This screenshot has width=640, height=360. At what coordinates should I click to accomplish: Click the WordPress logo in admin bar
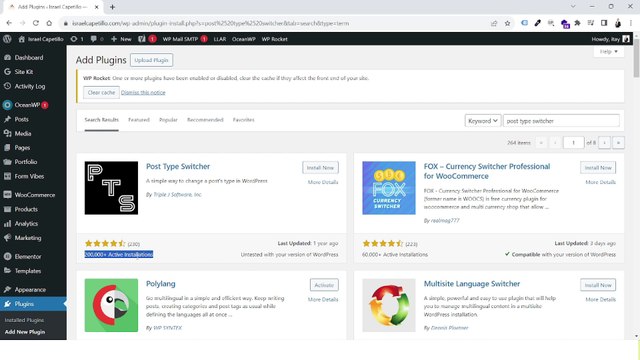tap(7, 39)
